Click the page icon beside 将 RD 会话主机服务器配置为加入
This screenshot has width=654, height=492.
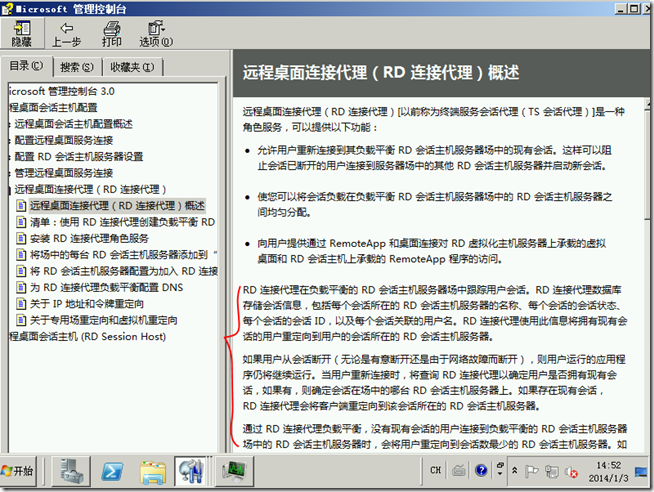point(21,271)
